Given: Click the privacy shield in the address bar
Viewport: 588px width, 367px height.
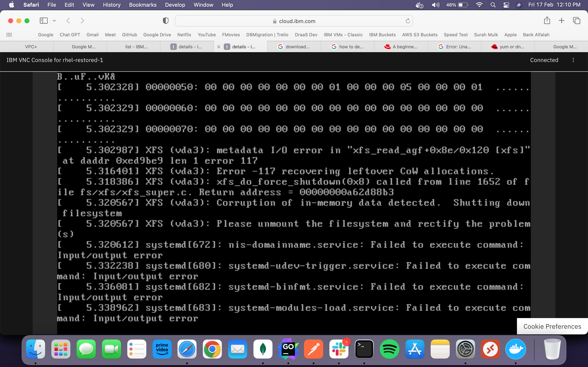Looking at the screenshot, I should click(x=165, y=21).
